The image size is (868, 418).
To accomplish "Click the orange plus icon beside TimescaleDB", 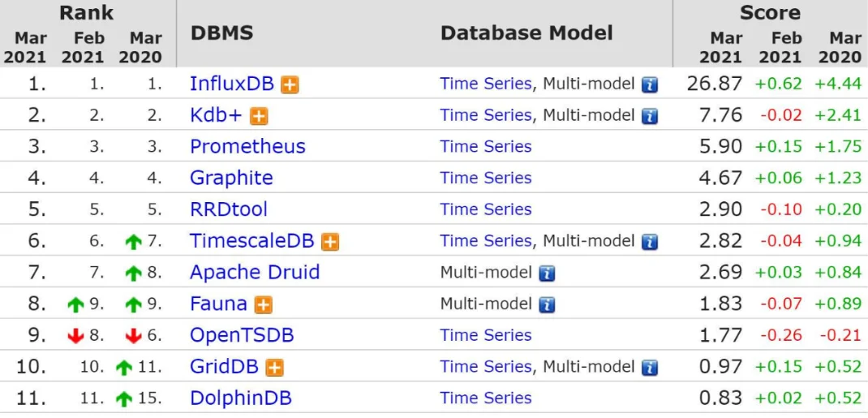I will [x=330, y=242].
